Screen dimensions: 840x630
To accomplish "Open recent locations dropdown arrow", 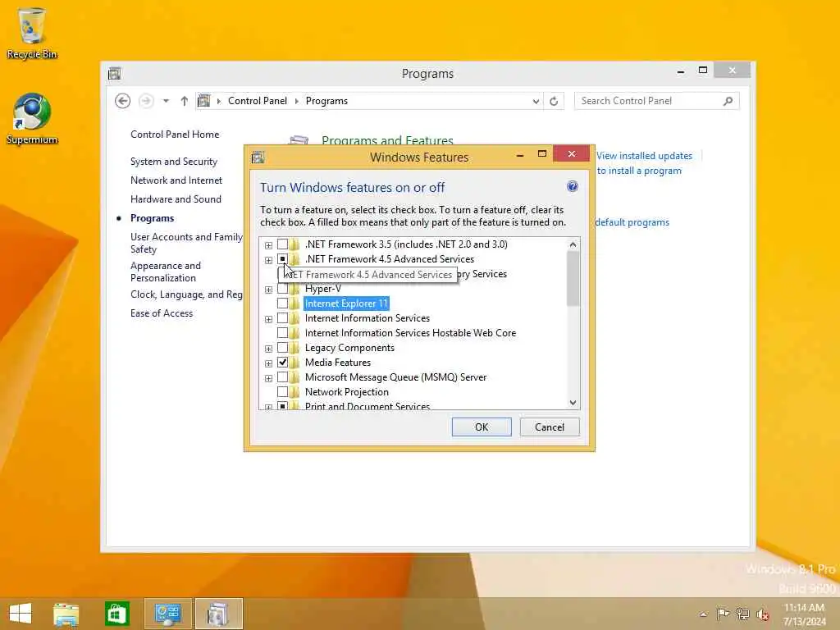I will pyautogui.click(x=166, y=101).
